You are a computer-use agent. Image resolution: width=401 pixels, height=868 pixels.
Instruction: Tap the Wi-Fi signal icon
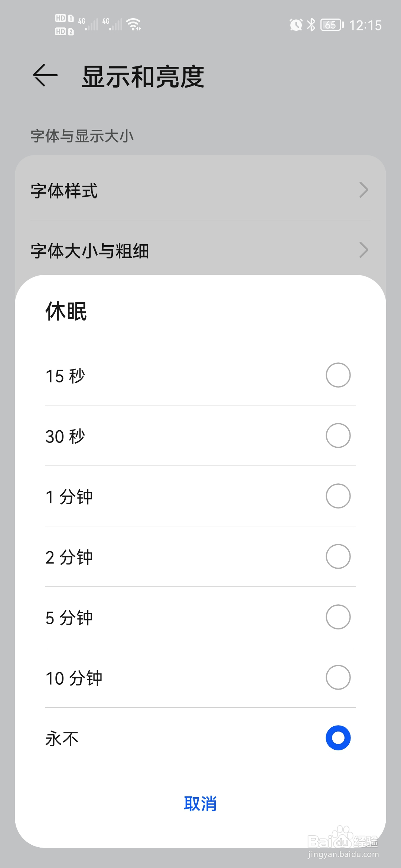pyautogui.click(x=134, y=24)
